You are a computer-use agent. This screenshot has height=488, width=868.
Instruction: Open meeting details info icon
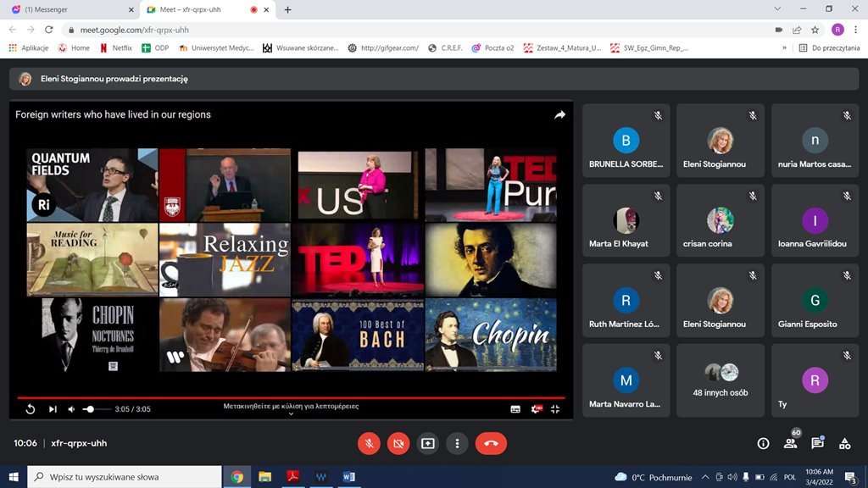[763, 443]
